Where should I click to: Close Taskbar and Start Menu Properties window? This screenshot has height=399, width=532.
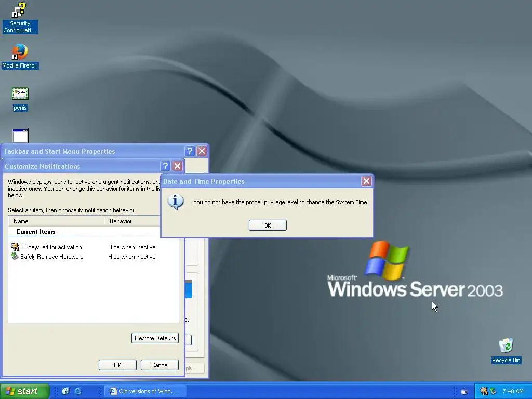tap(202, 151)
